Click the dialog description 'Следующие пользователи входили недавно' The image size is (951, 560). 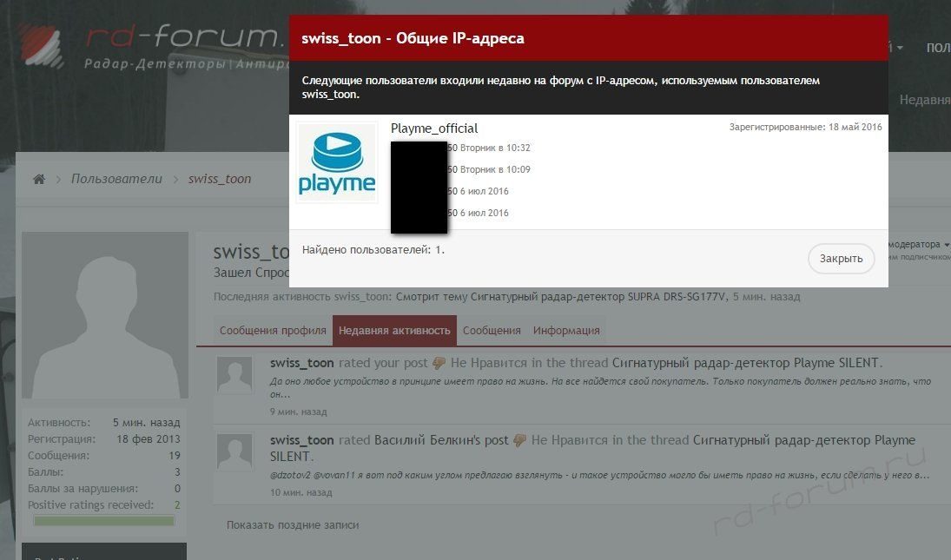561,88
